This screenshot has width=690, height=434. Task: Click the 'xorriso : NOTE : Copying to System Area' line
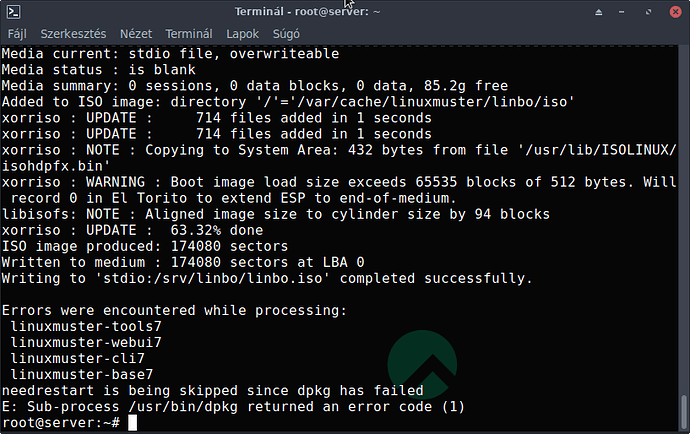339,150
